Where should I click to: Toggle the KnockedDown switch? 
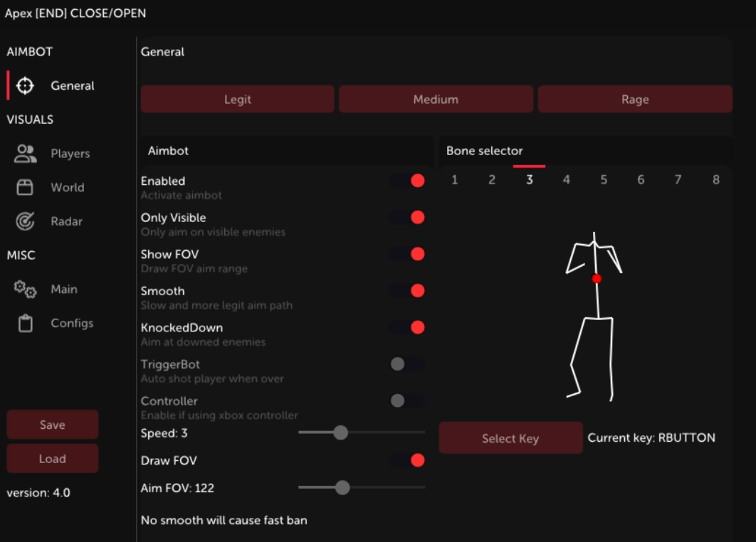click(407, 328)
